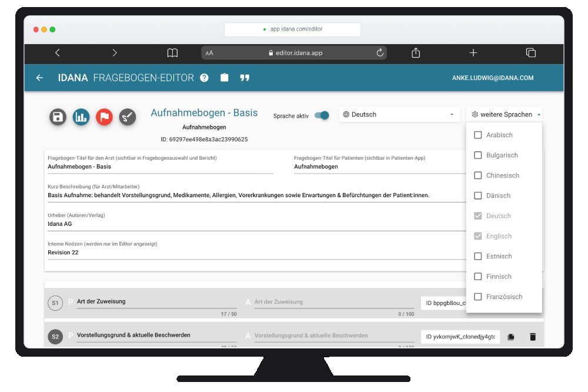Viewport: 588px width, 392px height.
Task: Click the IDANA Fragebogen-Editor title
Action: (x=126, y=78)
